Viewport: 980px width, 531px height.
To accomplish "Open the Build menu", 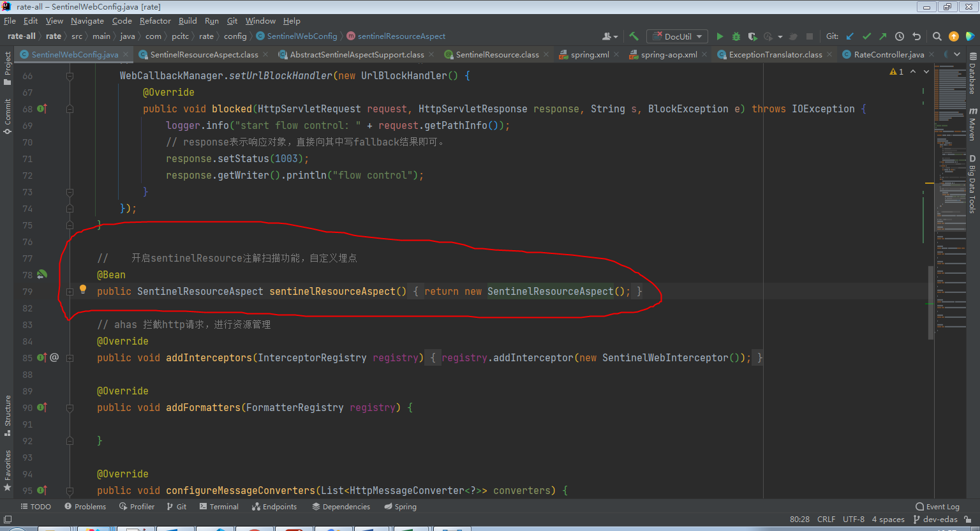I will coord(188,21).
